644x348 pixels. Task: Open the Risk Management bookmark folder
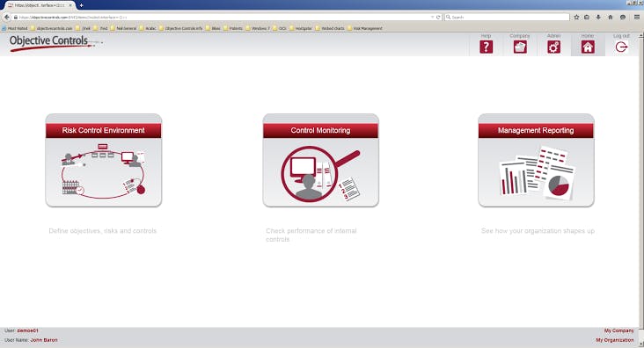365,28
